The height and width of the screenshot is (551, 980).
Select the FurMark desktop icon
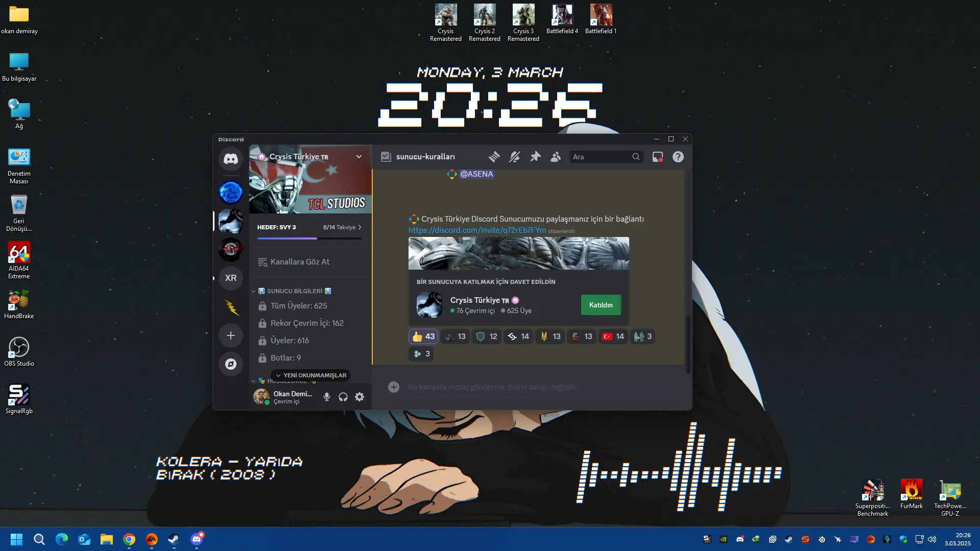[x=912, y=494]
